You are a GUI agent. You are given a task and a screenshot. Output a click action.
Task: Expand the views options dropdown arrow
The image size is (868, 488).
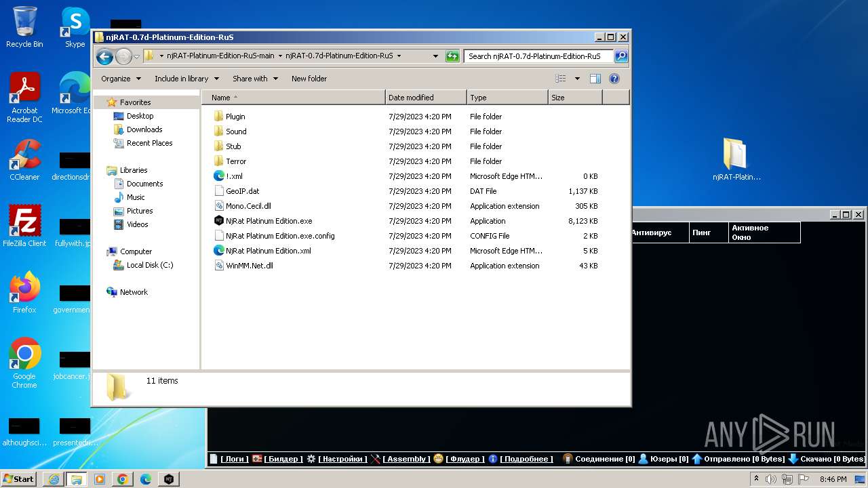coord(577,79)
